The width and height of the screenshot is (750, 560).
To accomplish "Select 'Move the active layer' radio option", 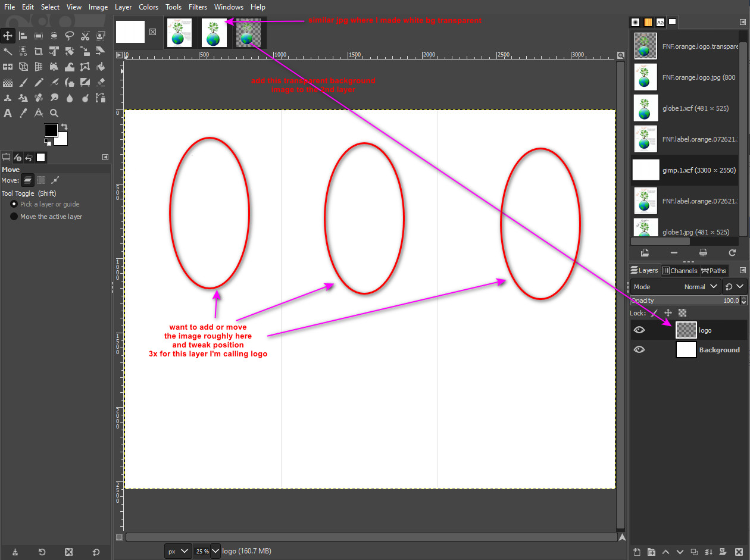I will [14, 217].
